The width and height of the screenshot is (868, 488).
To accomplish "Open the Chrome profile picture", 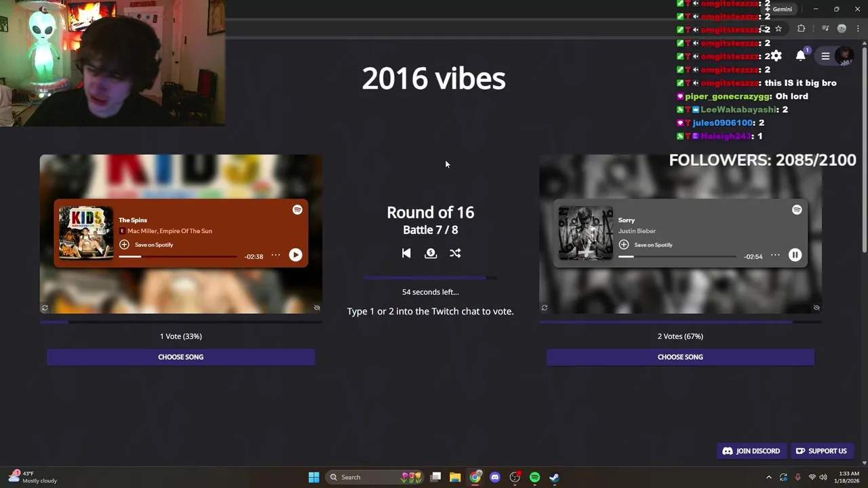I will (x=842, y=28).
